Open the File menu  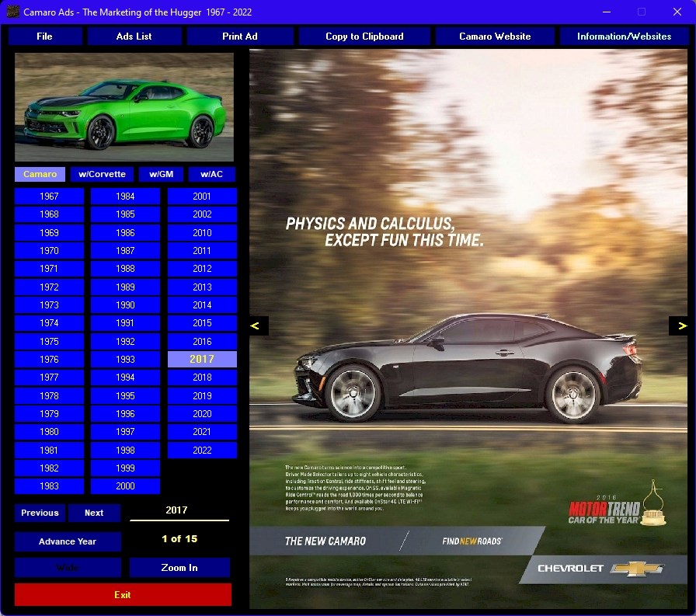(x=45, y=37)
